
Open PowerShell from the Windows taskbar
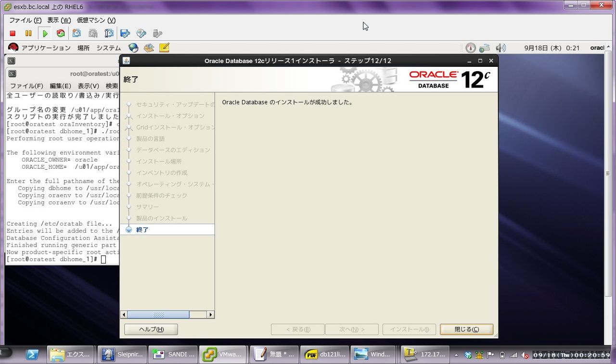(32, 355)
